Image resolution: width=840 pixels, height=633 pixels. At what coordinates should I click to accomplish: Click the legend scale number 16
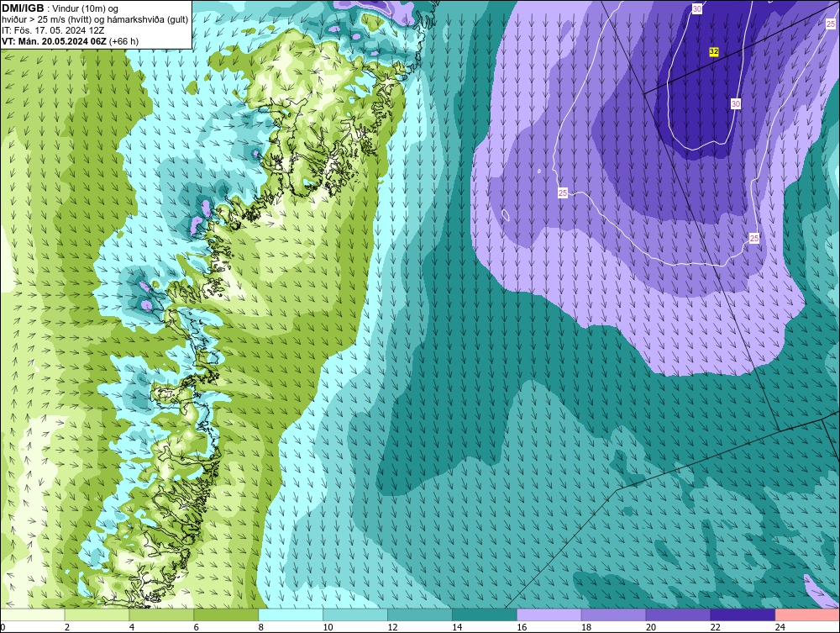tap(522, 627)
